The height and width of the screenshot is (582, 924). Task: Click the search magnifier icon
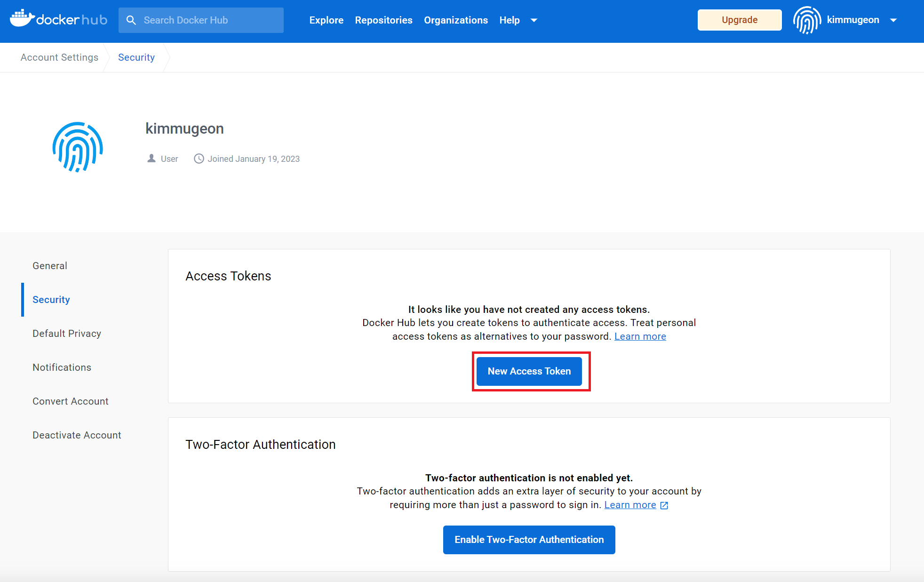tap(131, 20)
